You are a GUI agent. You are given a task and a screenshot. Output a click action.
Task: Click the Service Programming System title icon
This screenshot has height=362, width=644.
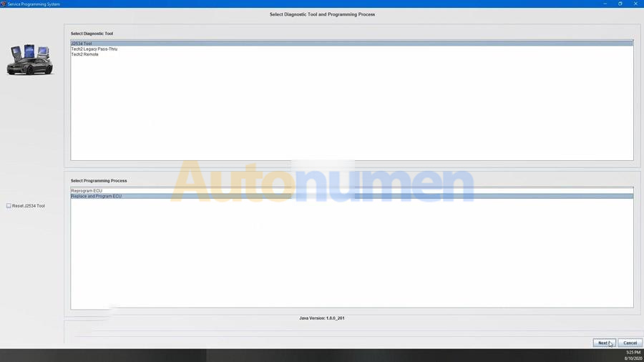click(x=4, y=4)
